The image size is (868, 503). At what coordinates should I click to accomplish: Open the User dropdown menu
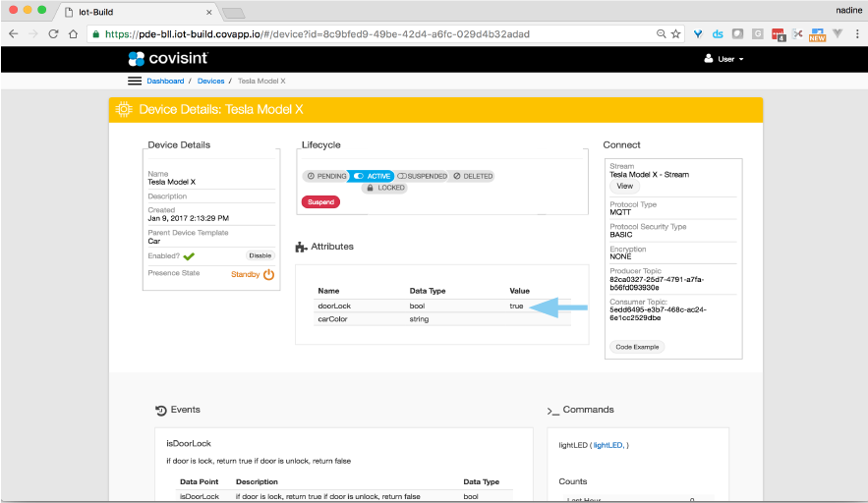click(723, 59)
